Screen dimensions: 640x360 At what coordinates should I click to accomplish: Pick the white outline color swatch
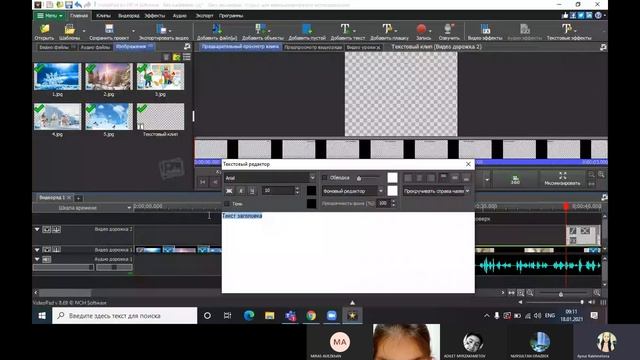click(392, 178)
